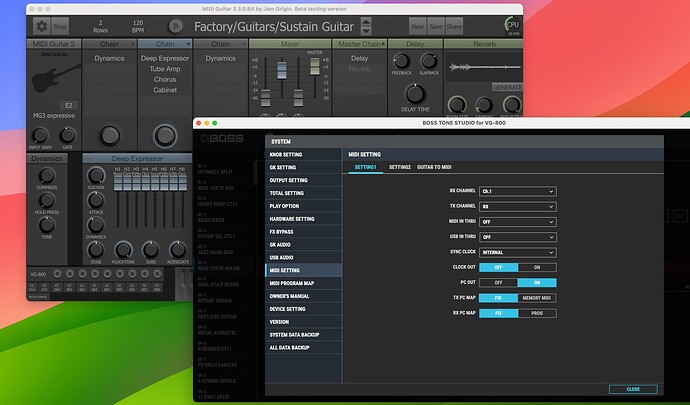The image size is (690, 405).
Task: Click the Save patch button
Action: (436, 26)
